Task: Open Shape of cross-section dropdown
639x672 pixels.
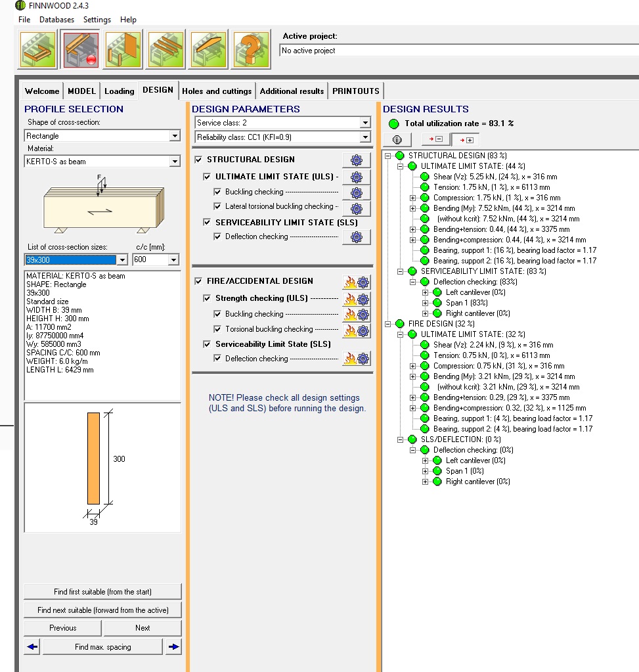Action: (x=175, y=136)
